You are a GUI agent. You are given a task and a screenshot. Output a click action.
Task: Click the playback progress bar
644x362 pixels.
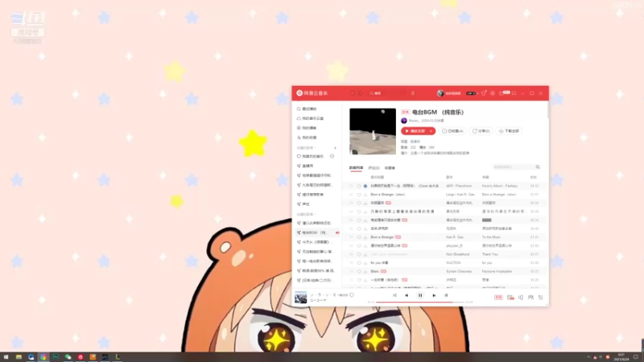click(420, 302)
